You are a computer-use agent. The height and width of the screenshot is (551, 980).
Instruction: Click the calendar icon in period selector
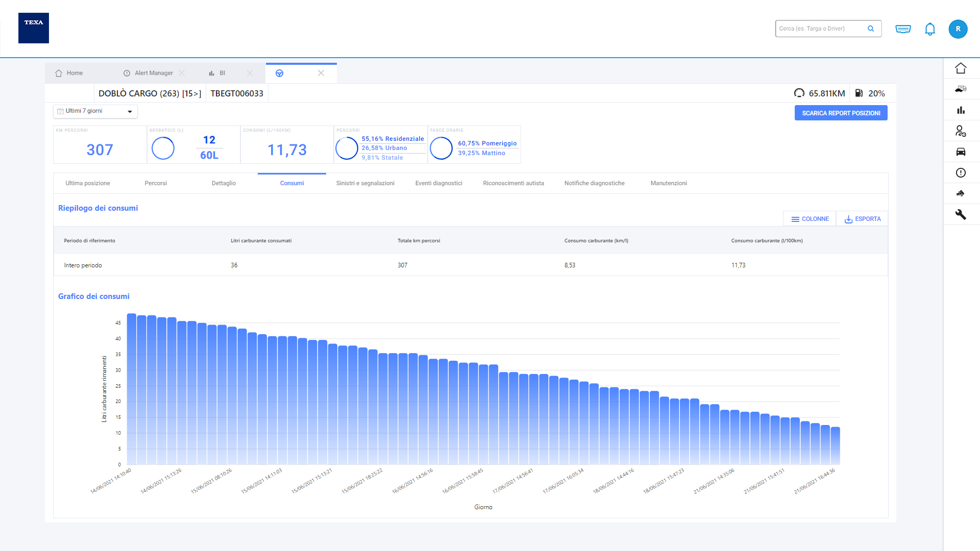coord(60,111)
